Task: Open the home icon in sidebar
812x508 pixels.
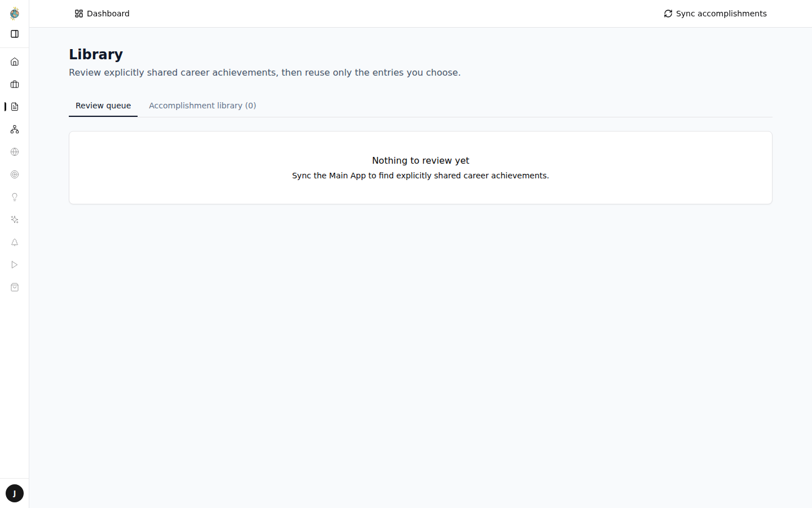Action: tap(15, 62)
